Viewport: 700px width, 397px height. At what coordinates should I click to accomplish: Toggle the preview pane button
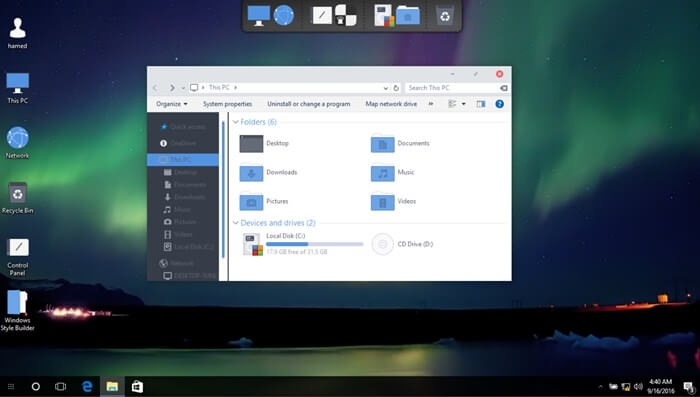tap(480, 104)
